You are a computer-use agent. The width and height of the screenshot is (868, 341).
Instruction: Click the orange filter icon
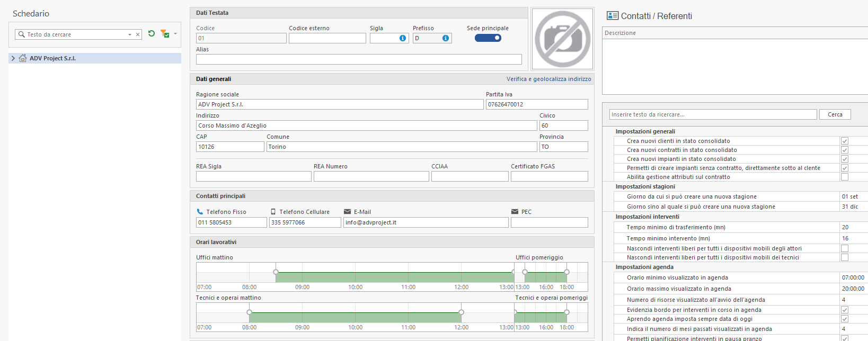(x=164, y=34)
